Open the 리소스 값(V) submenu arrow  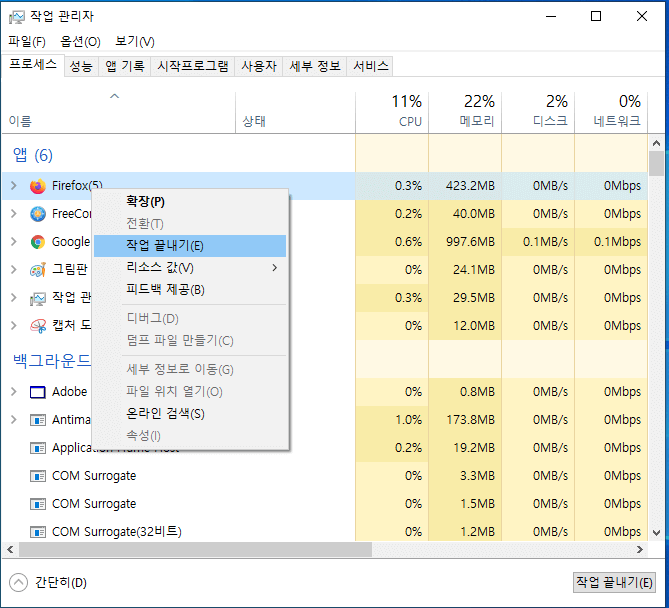point(275,268)
